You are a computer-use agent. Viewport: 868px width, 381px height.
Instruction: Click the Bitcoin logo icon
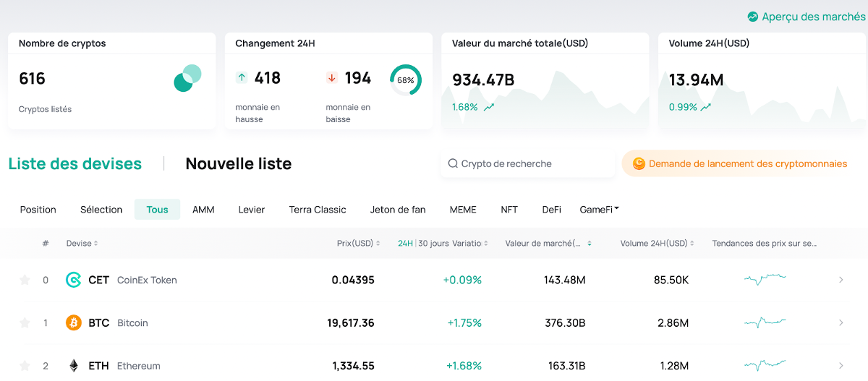74,322
